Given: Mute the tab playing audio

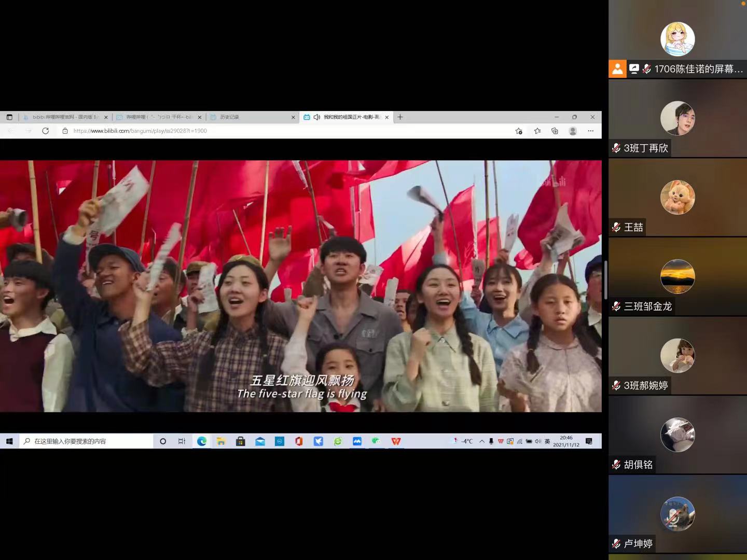Looking at the screenshot, I should click(316, 117).
